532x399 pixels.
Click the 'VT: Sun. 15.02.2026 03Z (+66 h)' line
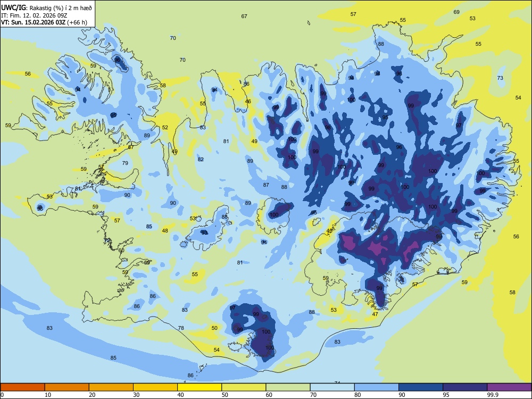pos(44,22)
